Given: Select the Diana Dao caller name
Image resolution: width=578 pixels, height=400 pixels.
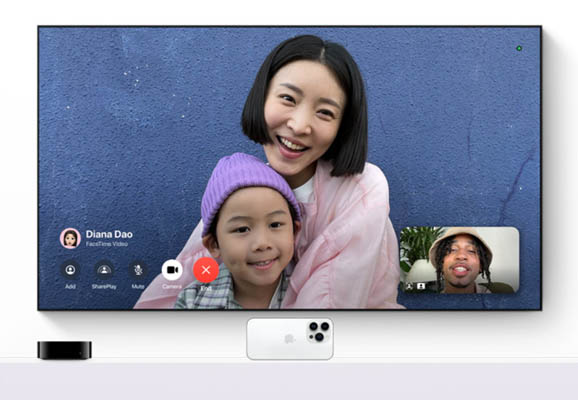Looking at the screenshot, I should click(x=109, y=234).
